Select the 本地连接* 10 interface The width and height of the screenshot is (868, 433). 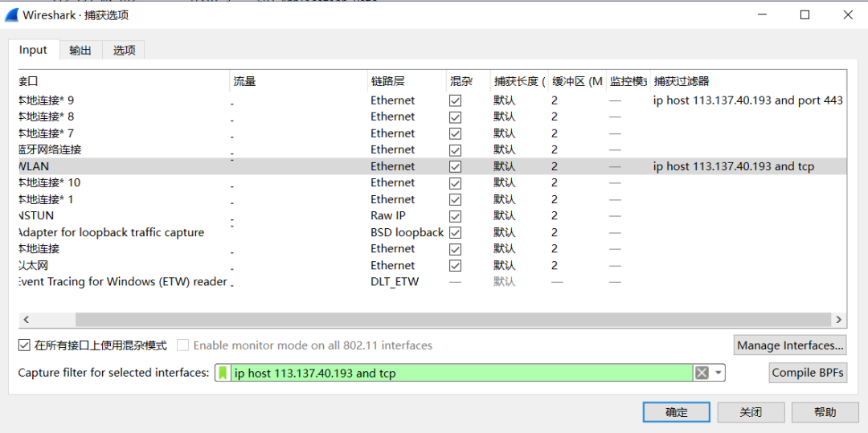[50, 183]
